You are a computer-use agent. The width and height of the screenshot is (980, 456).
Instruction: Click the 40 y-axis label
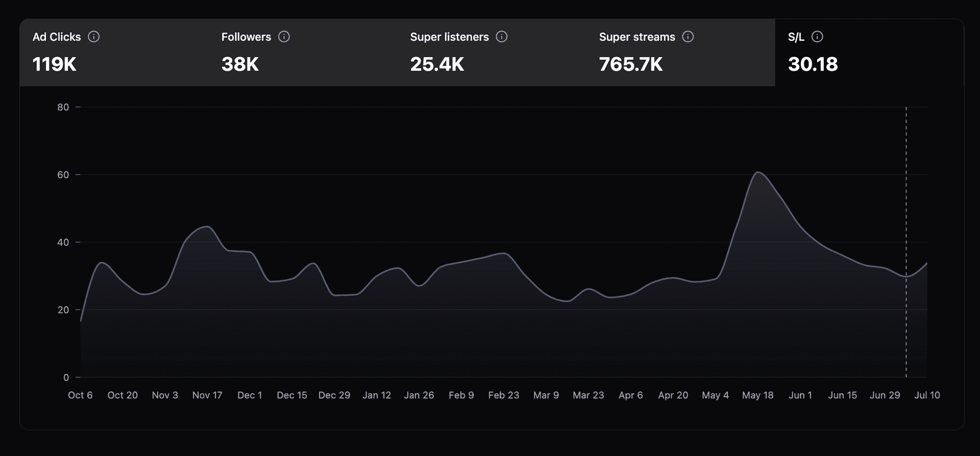pyautogui.click(x=63, y=243)
